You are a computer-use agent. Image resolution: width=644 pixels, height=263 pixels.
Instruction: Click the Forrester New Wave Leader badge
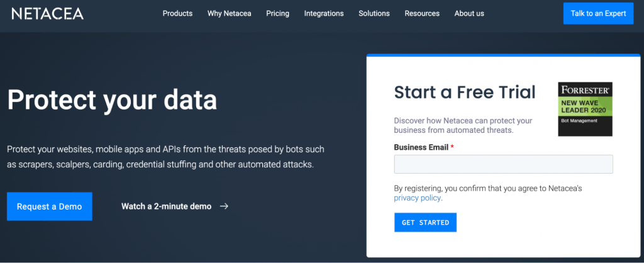pyautogui.click(x=585, y=109)
